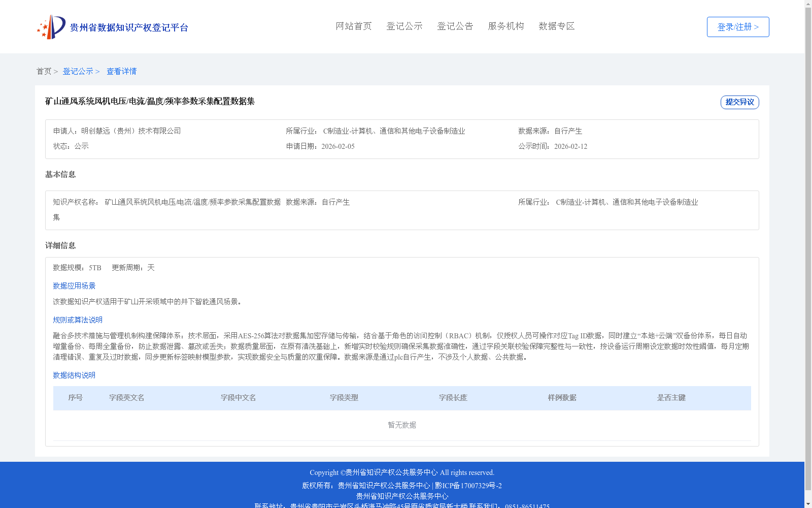
Task: Click the 黔ICP备17007329号-2 footer text
Action: click(468, 486)
